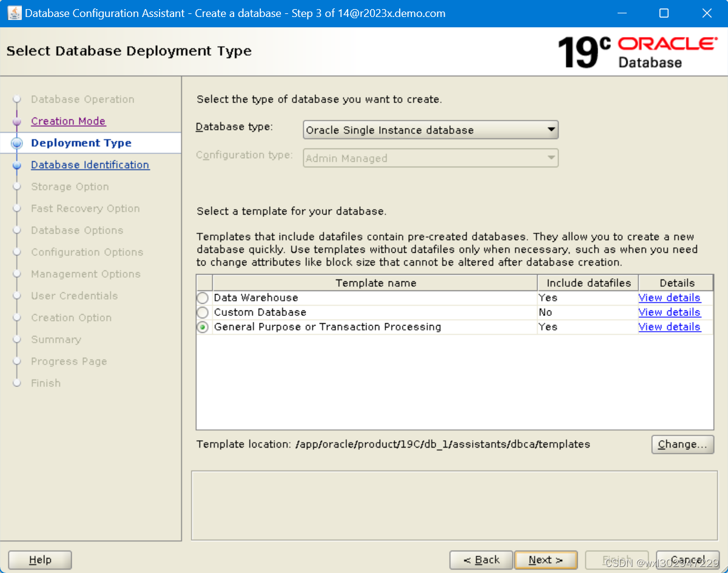Proceed with the Next button
The width and height of the screenshot is (728, 573).
(546, 560)
